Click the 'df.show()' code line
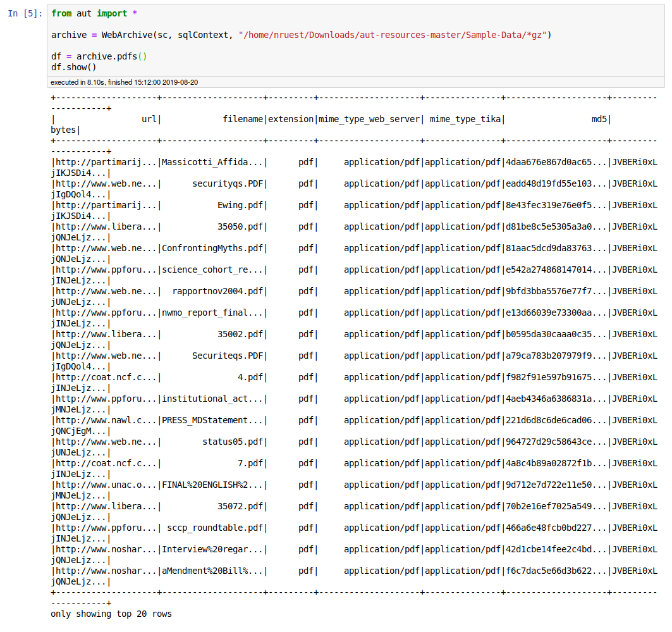Image resolution: width=672 pixels, height=632 pixels. pyautogui.click(x=74, y=67)
